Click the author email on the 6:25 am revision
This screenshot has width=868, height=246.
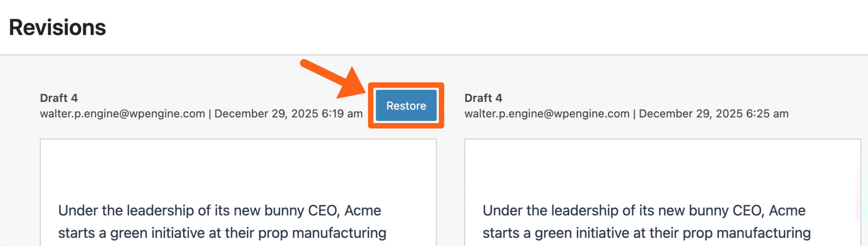click(x=547, y=114)
